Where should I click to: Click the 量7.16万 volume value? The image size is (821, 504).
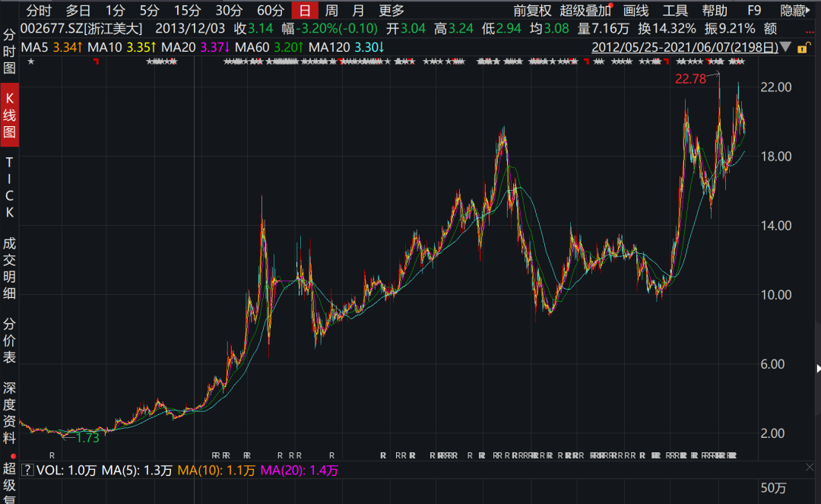click(x=603, y=29)
